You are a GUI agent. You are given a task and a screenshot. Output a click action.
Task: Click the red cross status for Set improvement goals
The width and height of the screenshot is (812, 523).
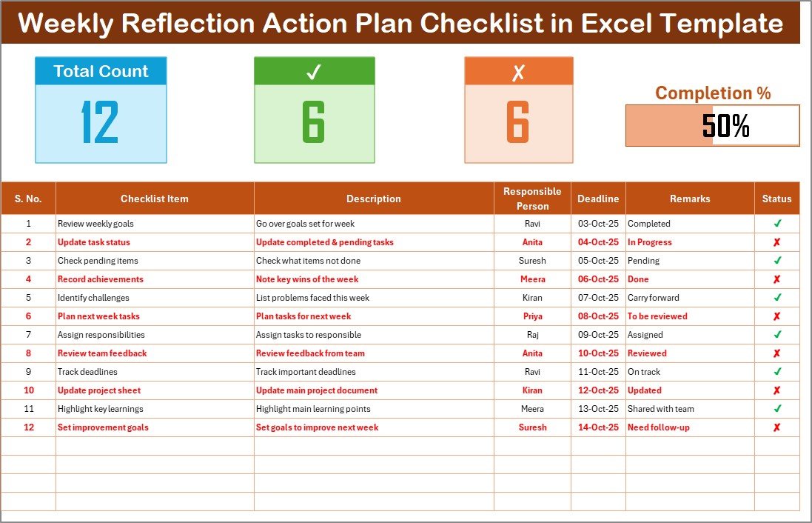pos(777,427)
